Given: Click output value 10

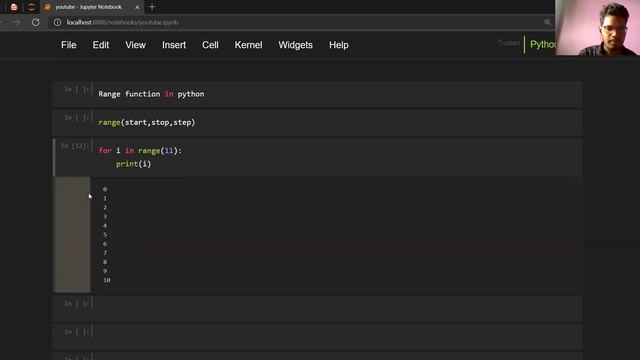Looking at the screenshot, I should pos(107,280).
